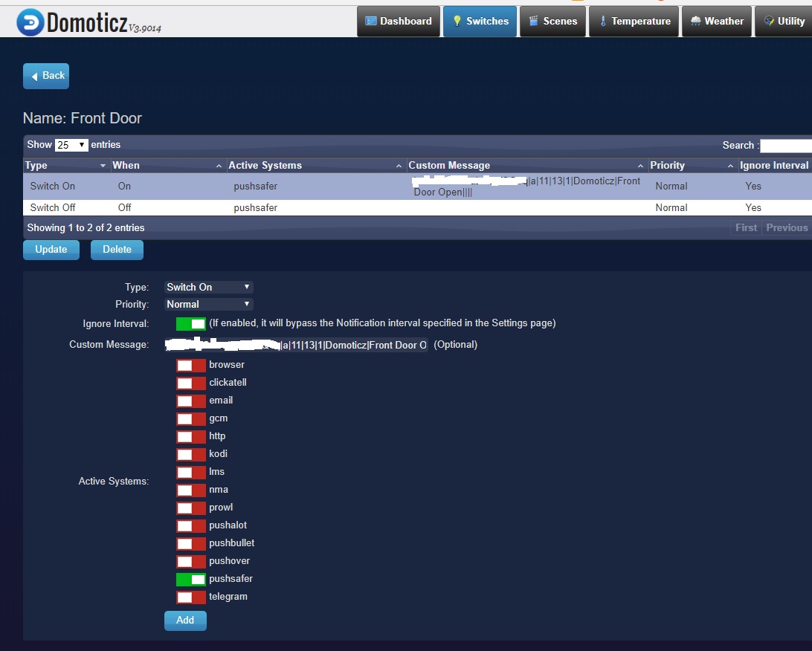Disable the pushsafer notification toggle
Image resolution: width=812 pixels, height=651 pixels.
tap(190, 580)
